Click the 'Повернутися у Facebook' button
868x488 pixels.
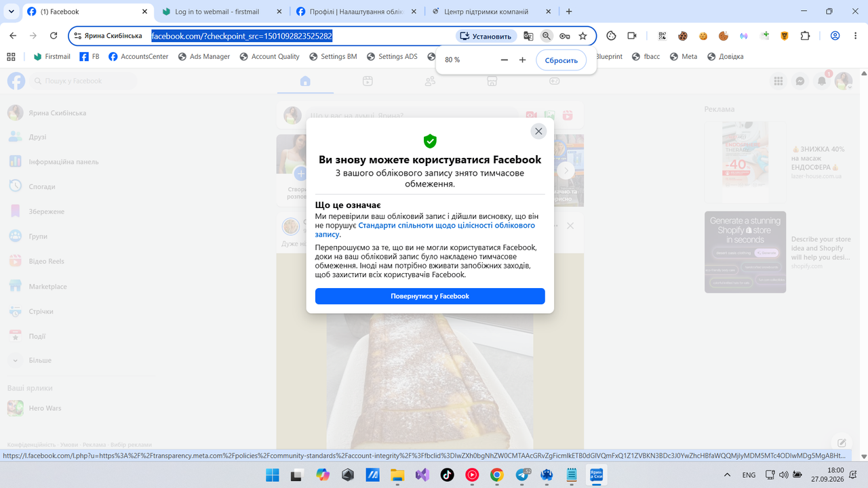430,296
